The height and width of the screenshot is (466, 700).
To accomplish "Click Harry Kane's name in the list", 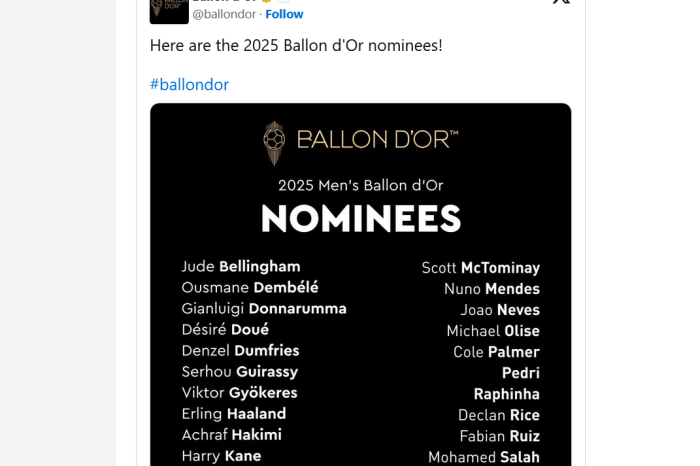I will [x=221, y=456].
